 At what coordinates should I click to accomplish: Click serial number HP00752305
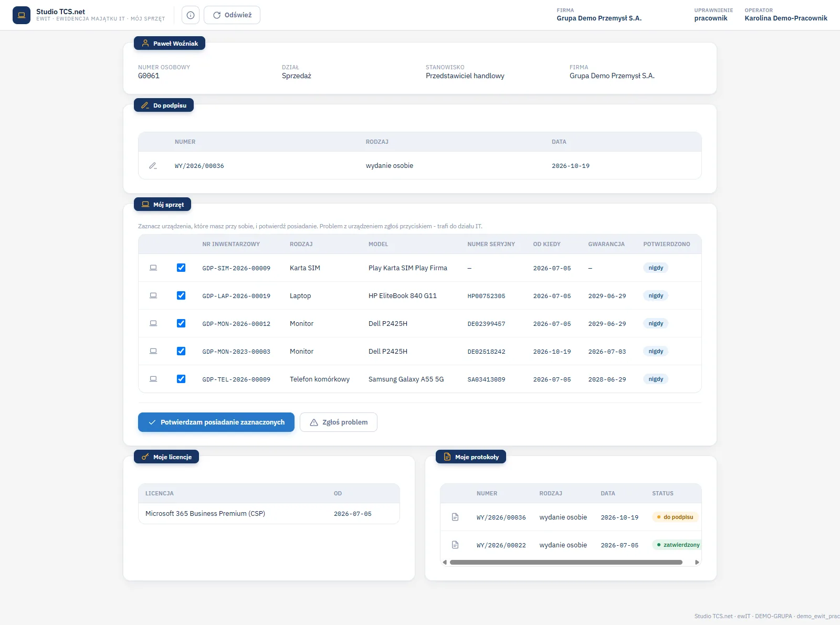486,296
